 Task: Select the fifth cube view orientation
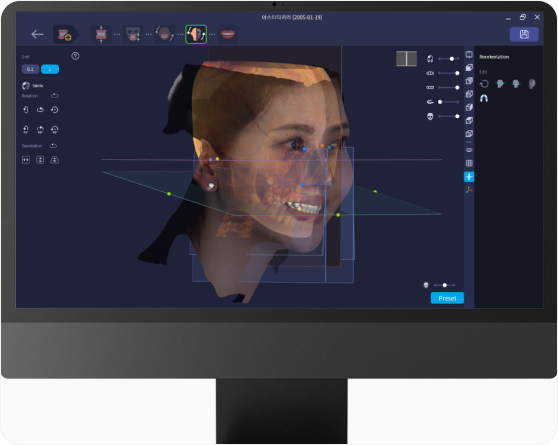coord(469,120)
